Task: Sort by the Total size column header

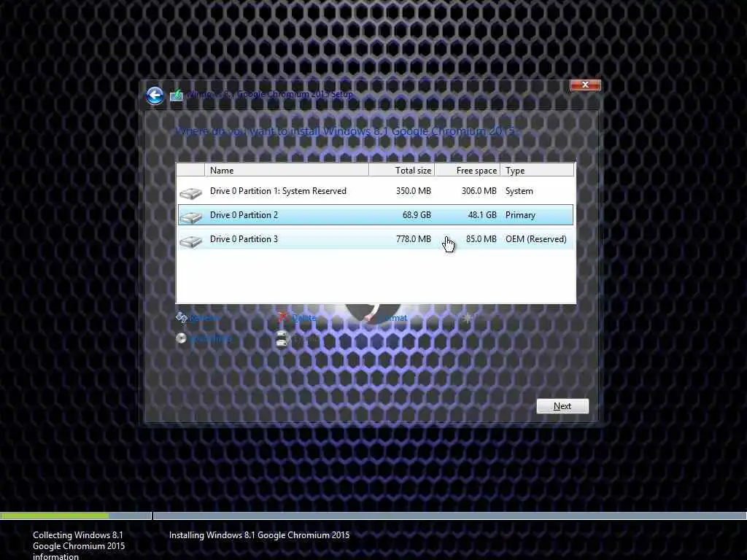Action: (x=402, y=170)
